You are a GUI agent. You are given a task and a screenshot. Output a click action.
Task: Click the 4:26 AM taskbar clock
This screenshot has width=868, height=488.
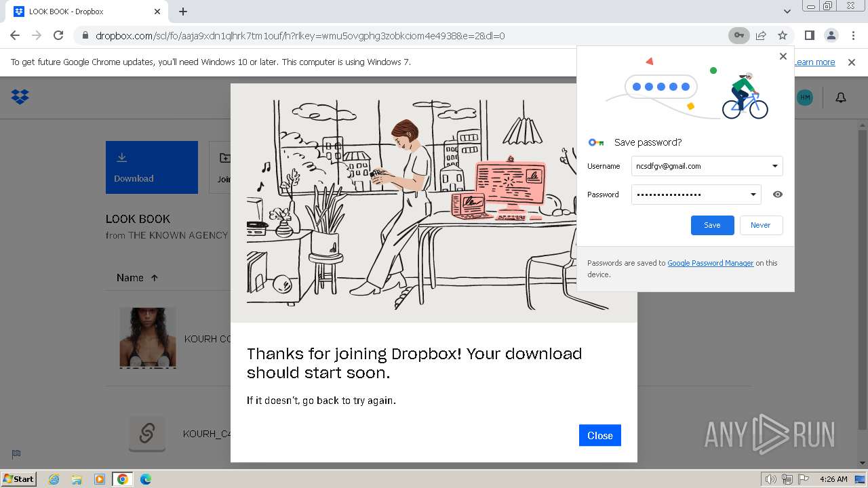[x=833, y=479]
